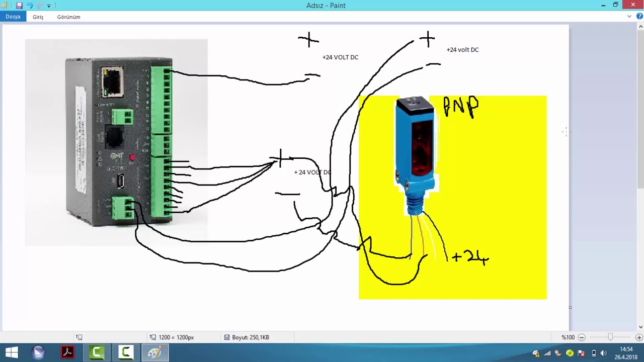Click the handwritten PNP label on canvas

click(x=461, y=107)
